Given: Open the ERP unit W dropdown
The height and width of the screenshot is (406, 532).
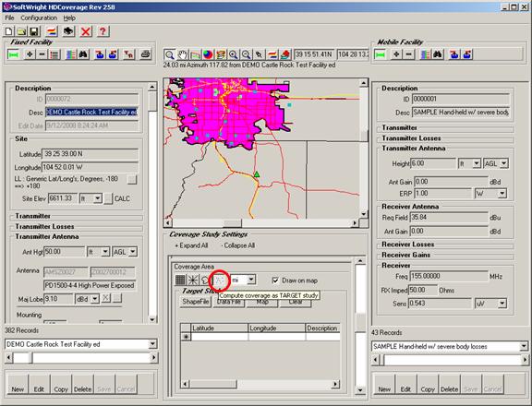Looking at the screenshot, I should 502,194.
